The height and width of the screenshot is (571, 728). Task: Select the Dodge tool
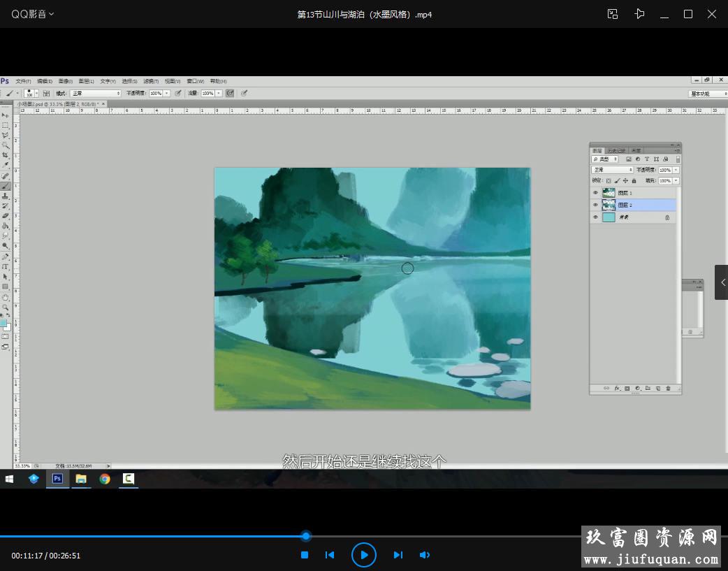pos(5,246)
